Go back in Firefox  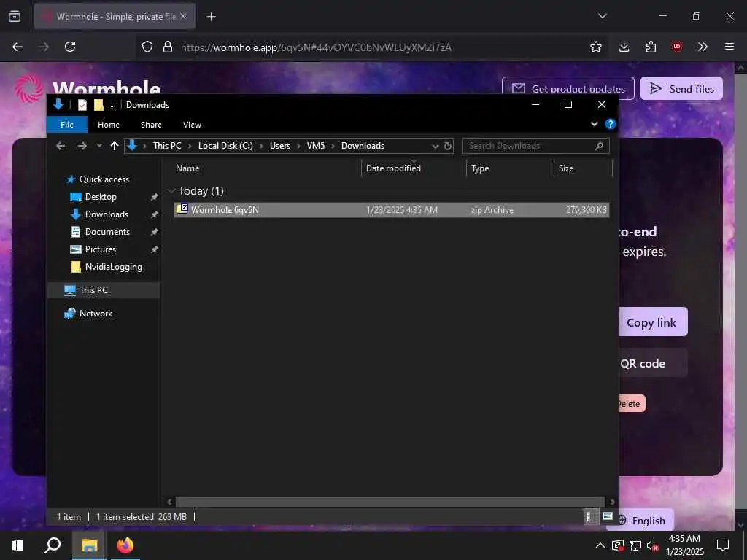(18, 47)
